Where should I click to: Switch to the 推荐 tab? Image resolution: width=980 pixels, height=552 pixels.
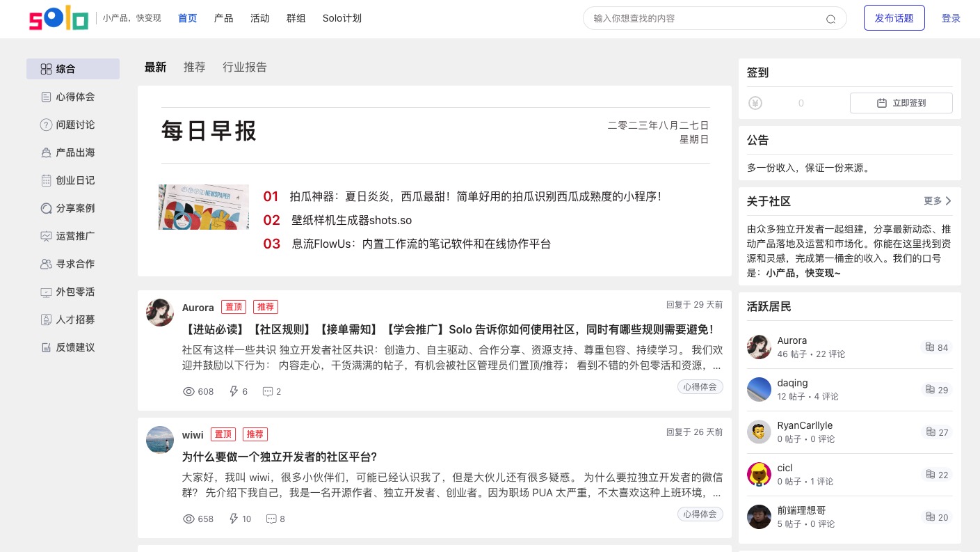point(195,67)
